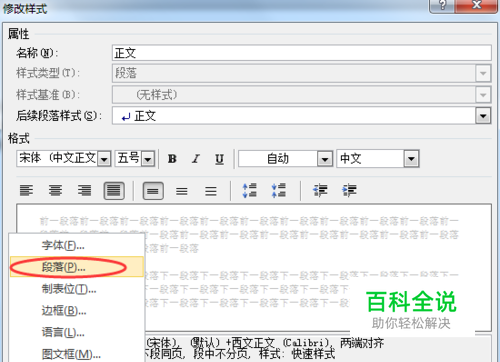
Task: Decrease paragraph spacing
Action: [279, 191]
